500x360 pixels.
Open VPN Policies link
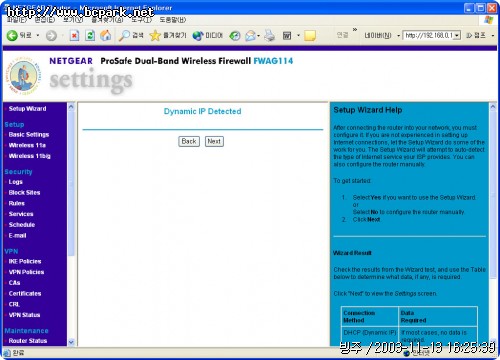coord(26,272)
